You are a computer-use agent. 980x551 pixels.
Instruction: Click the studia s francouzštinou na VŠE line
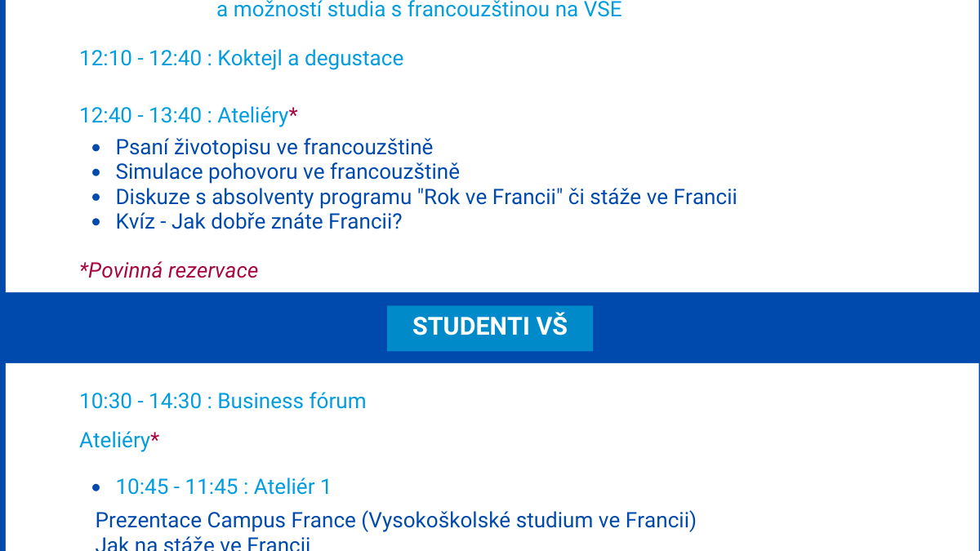[419, 11]
